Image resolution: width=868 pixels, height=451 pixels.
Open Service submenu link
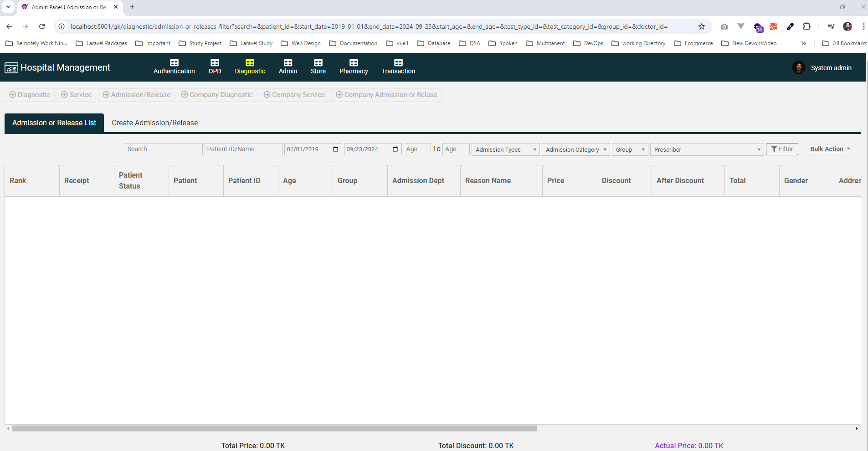point(77,95)
